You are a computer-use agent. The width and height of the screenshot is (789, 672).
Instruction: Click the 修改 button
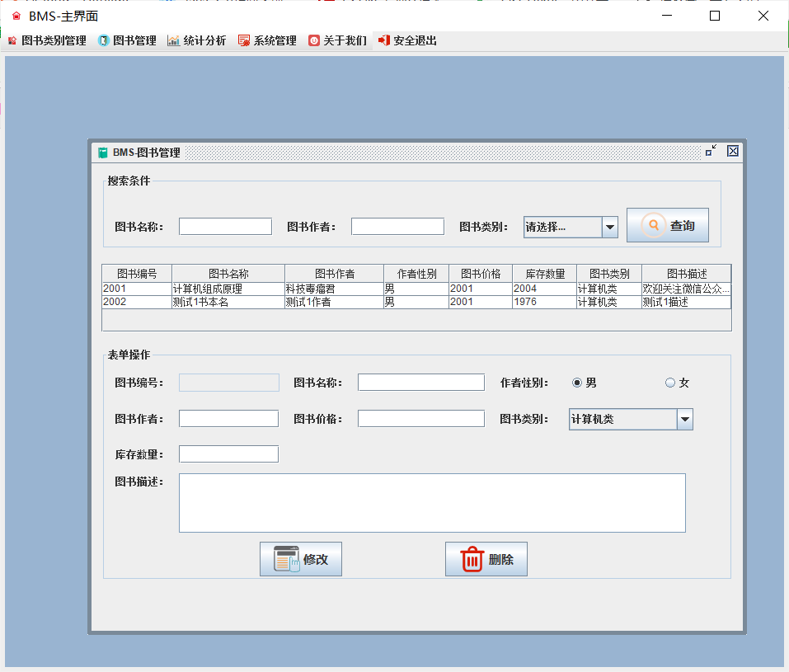pos(301,559)
